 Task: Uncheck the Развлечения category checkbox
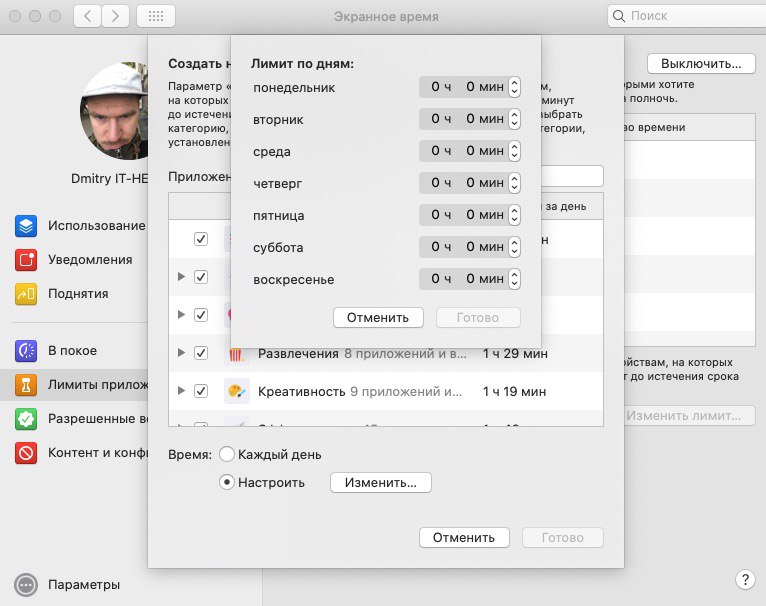[201, 353]
